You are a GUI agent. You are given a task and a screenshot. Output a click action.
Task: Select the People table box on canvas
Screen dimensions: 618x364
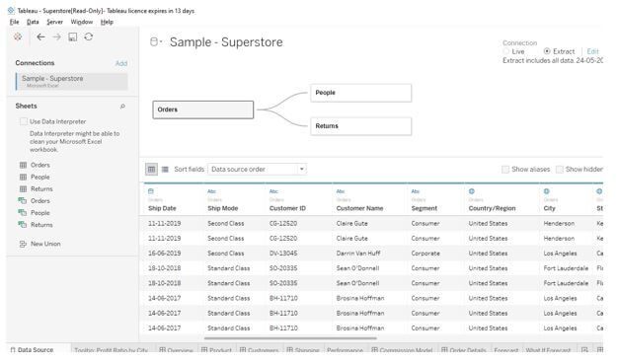(x=360, y=93)
